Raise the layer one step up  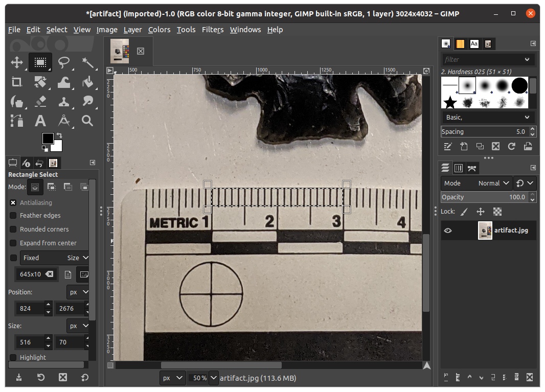coord(469,377)
